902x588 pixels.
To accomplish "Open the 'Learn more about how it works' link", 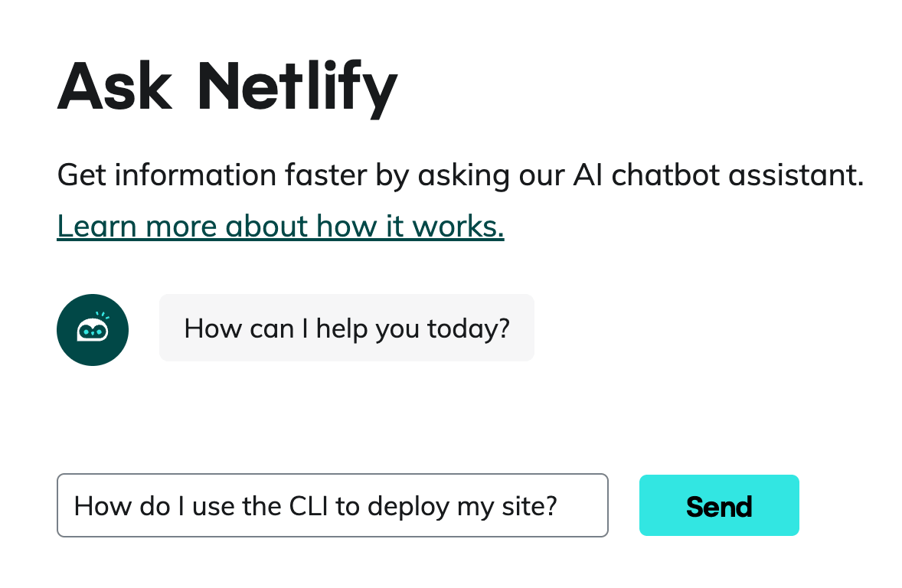I will click(280, 226).
